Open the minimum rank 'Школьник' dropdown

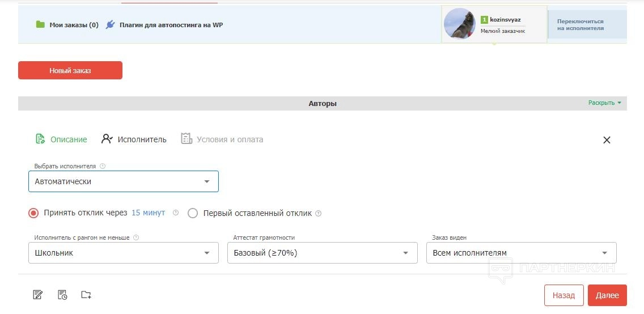tap(124, 253)
